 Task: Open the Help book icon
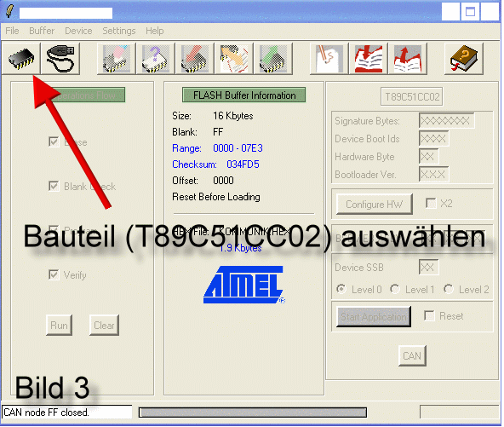(x=464, y=59)
